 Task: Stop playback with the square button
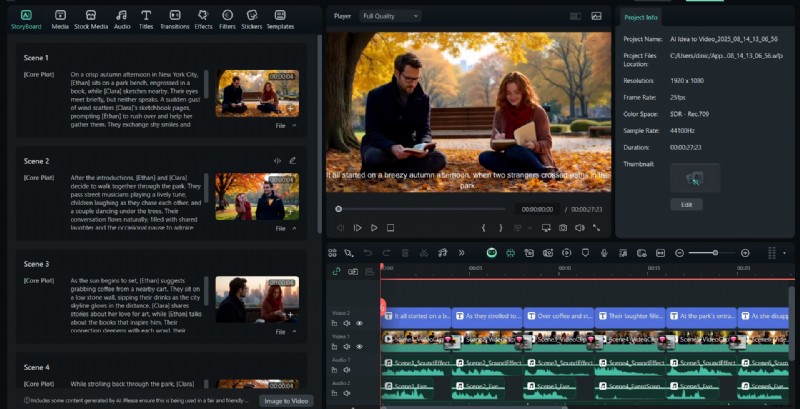[x=390, y=228]
